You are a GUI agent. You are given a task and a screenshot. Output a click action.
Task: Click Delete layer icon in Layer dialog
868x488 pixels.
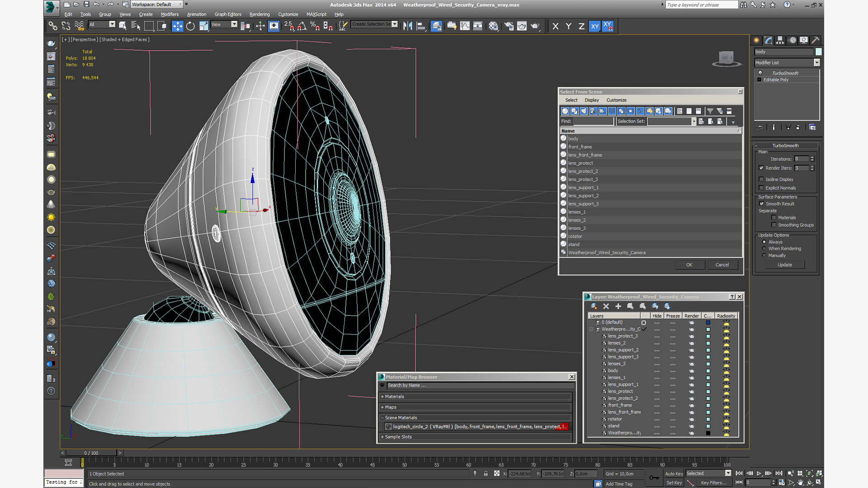pos(606,306)
